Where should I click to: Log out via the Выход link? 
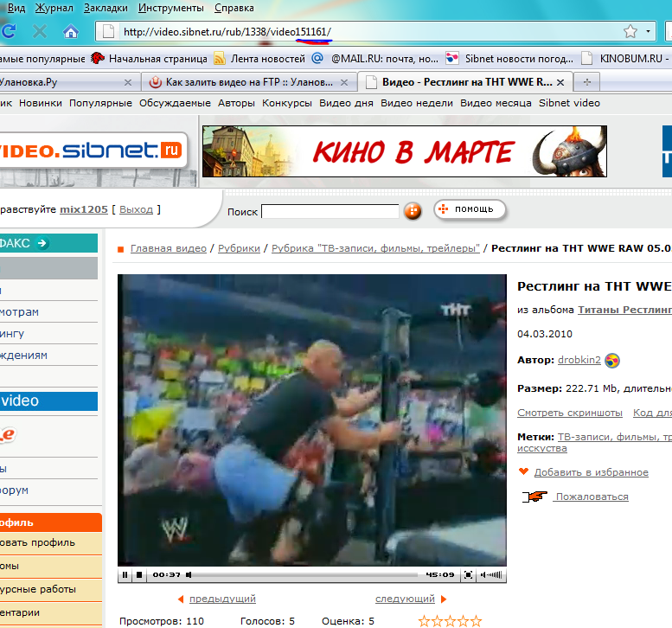pyautogui.click(x=136, y=209)
